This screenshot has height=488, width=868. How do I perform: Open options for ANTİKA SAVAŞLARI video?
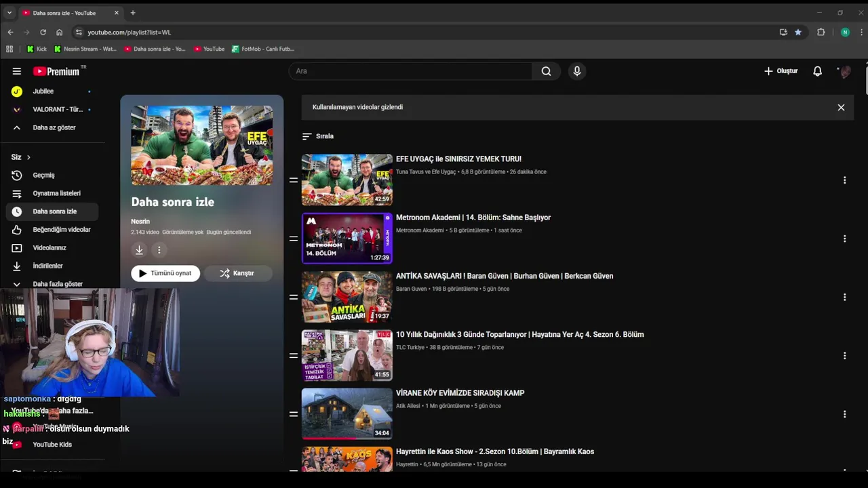844,297
